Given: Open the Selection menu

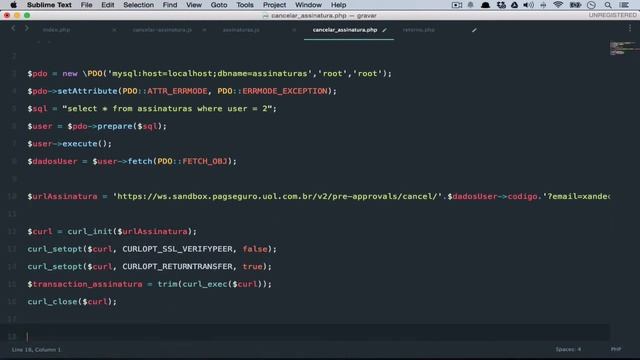Looking at the screenshot, I should [x=138, y=5].
